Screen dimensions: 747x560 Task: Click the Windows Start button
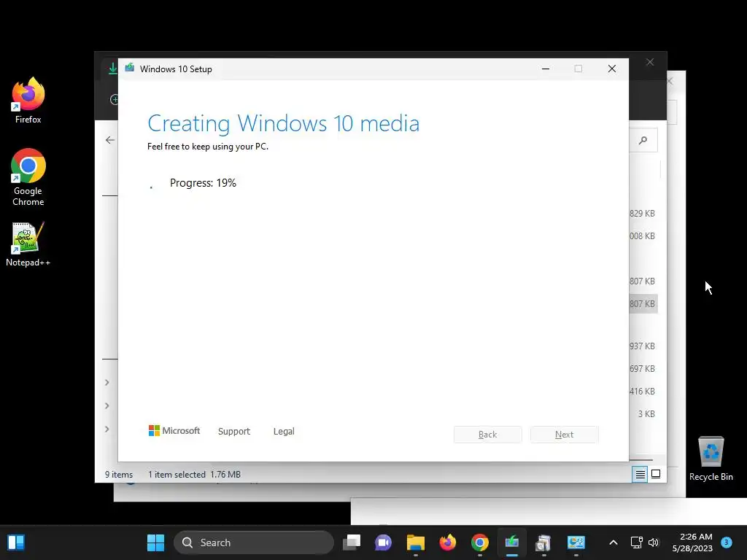[x=155, y=542]
